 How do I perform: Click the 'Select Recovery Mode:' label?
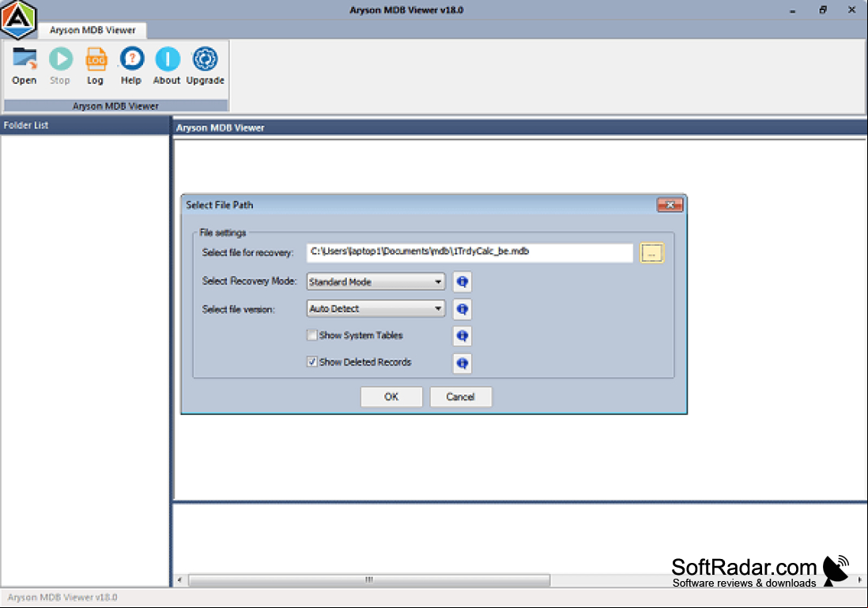click(x=249, y=281)
